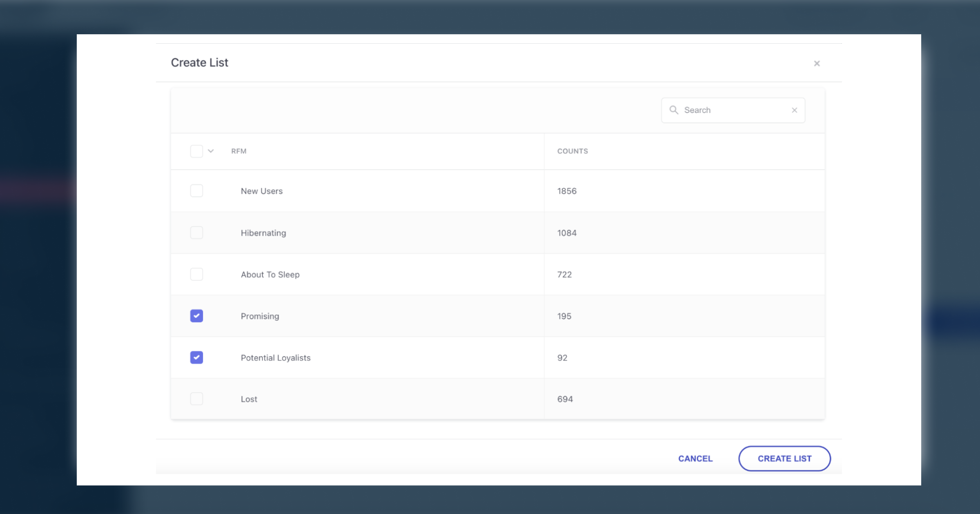980x514 pixels.
Task: Click the Potential Loyalists row label
Action: pyautogui.click(x=276, y=358)
